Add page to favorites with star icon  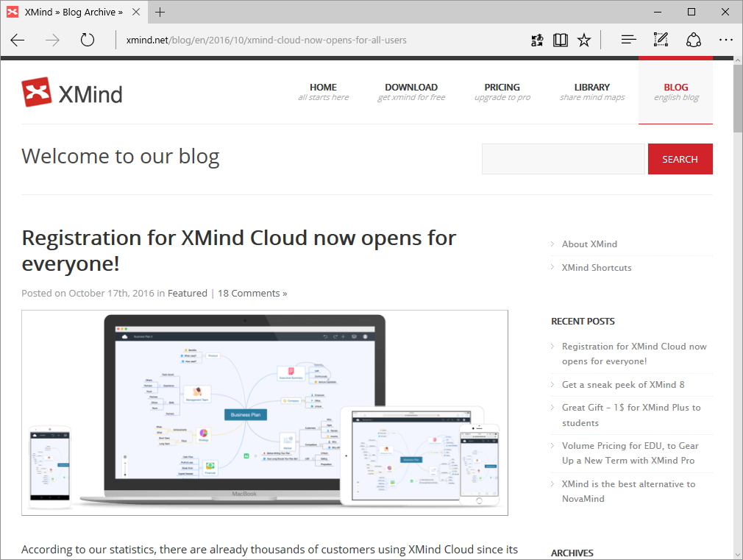(584, 40)
